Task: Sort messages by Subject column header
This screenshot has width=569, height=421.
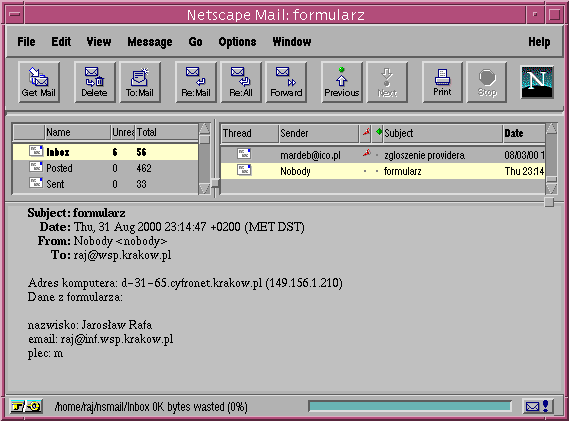Action: pos(443,133)
